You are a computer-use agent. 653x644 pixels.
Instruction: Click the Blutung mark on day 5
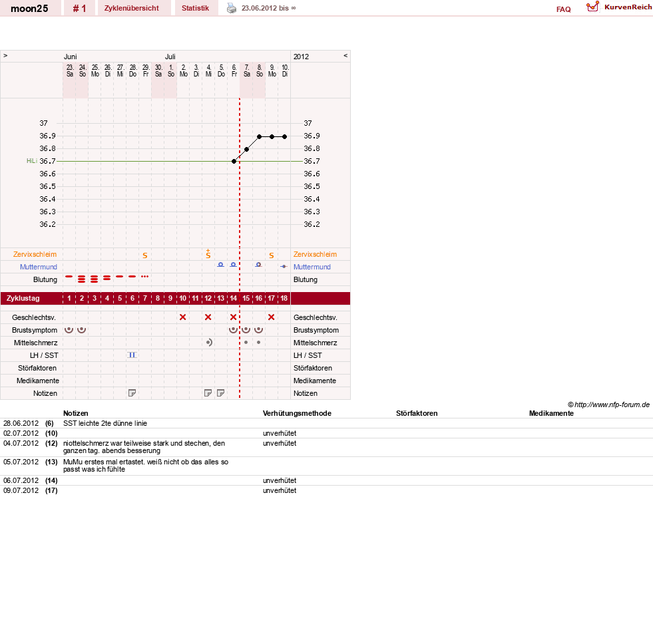120,276
